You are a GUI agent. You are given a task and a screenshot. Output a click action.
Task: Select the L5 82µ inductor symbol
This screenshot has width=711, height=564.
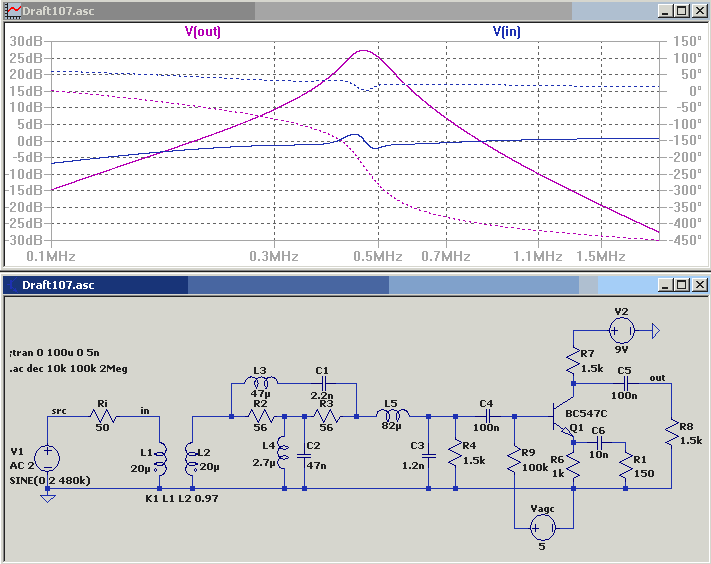[x=392, y=414]
